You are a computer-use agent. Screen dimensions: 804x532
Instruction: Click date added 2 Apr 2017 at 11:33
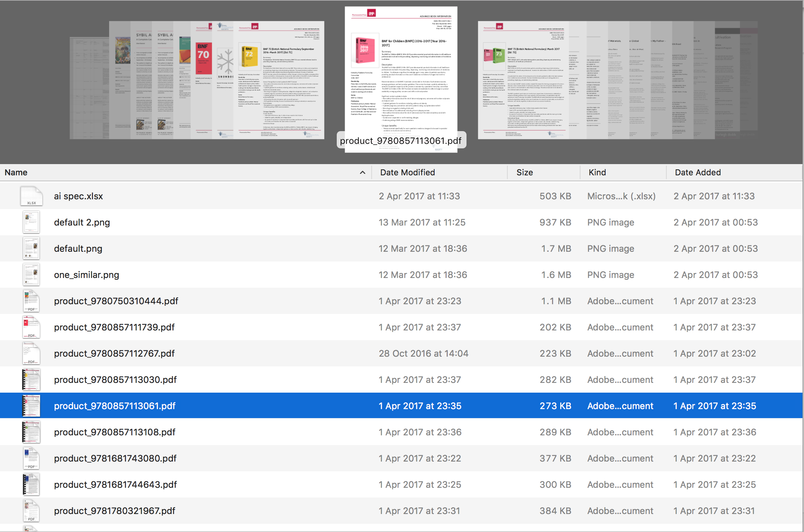click(714, 196)
